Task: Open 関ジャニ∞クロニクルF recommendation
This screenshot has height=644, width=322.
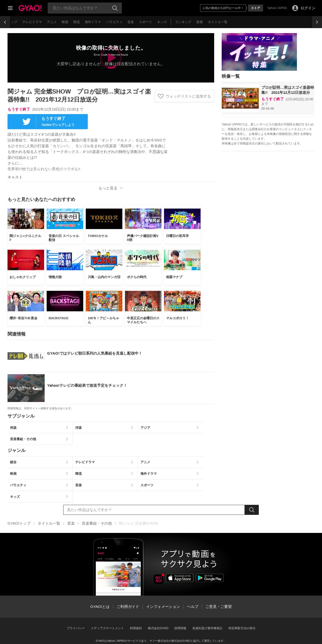Action: 26,225
